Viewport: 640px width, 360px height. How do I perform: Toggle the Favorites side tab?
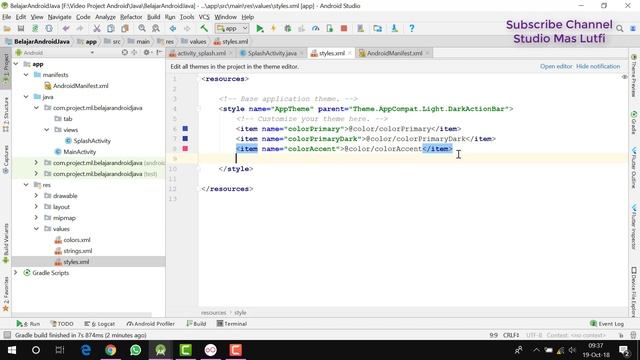[x=6, y=294]
